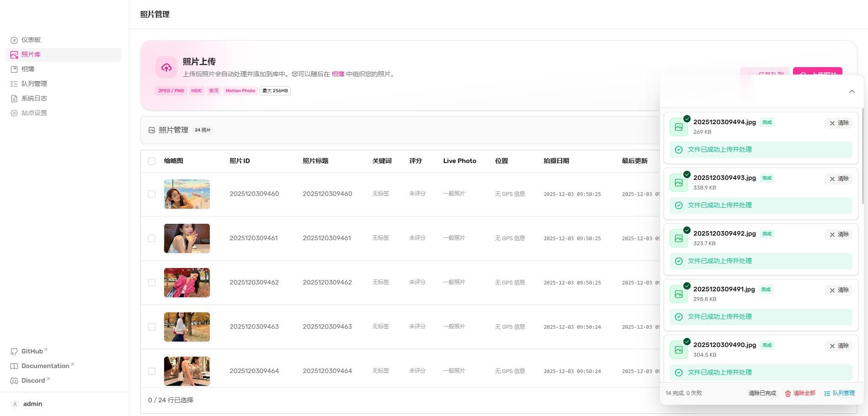Viewport: 868px width, 416px height.
Task: Clear the 2025120309493.jpg upload entry
Action: coord(839,179)
